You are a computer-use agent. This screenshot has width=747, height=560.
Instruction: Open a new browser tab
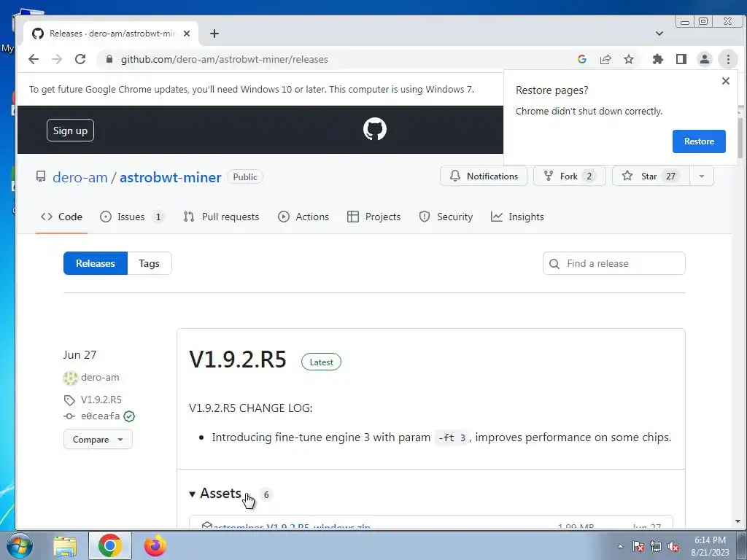214,34
